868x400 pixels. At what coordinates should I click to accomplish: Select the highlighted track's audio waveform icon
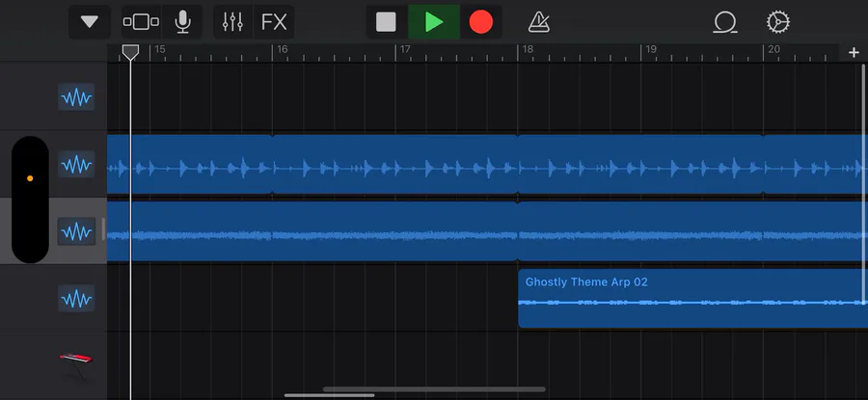tap(76, 231)
